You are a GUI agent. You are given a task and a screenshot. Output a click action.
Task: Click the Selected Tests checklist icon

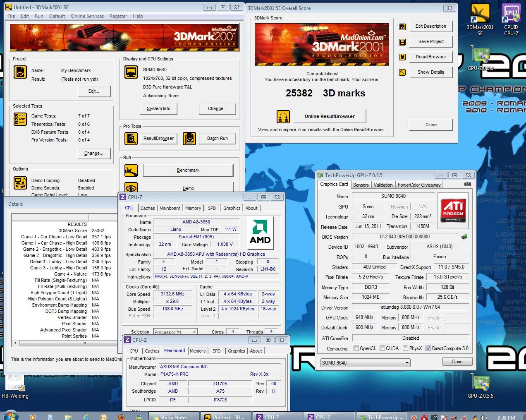[20, 120]
